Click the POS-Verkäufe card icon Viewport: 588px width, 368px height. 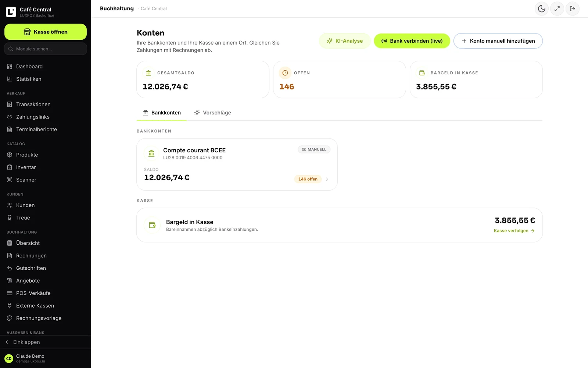(10, 293)
